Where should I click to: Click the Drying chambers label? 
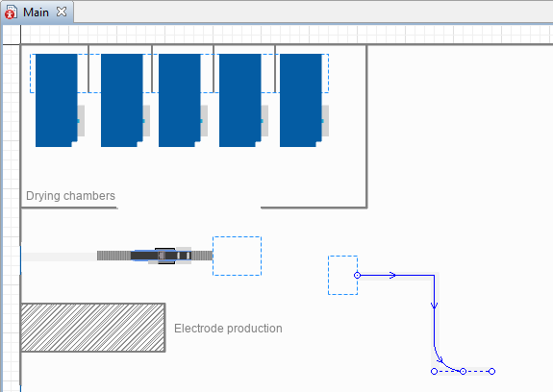pyautogui.click(x=70, y=196)
